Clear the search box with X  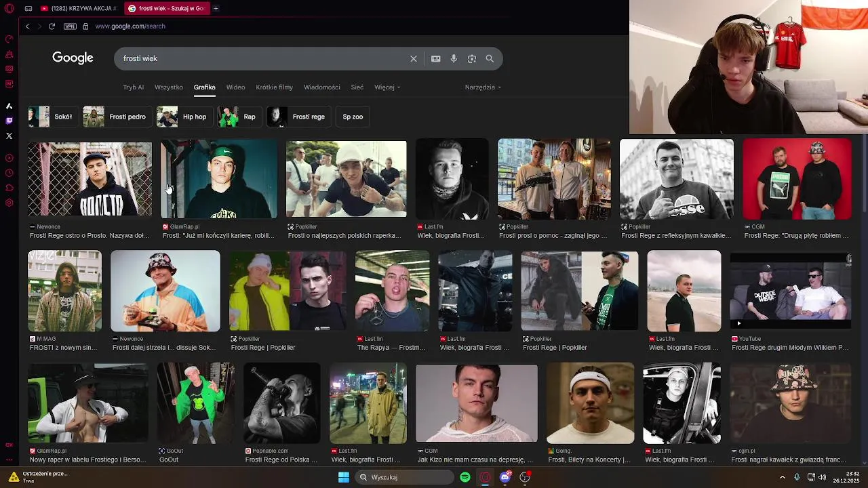click(414, 59)
